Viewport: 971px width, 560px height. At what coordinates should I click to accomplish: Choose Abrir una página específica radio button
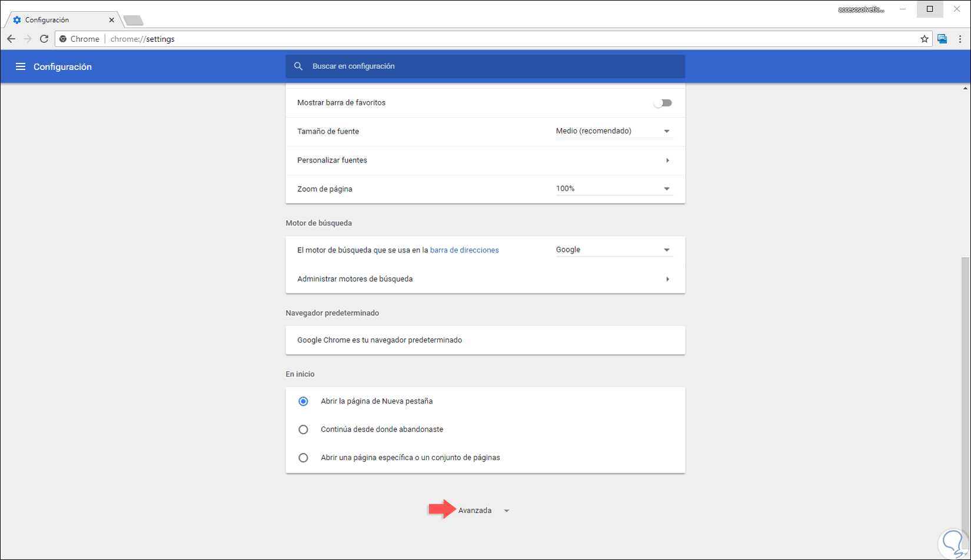click(303, 458)
